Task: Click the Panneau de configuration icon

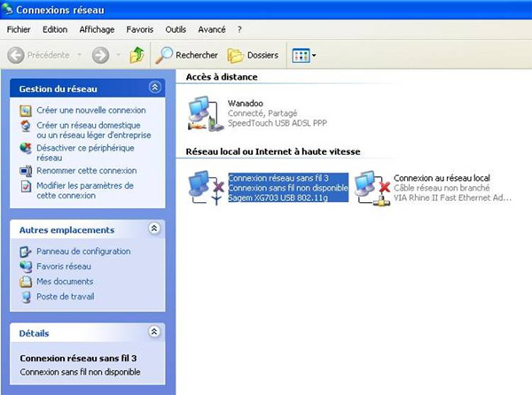Action: pyautogui.click(x=26, y=252)
